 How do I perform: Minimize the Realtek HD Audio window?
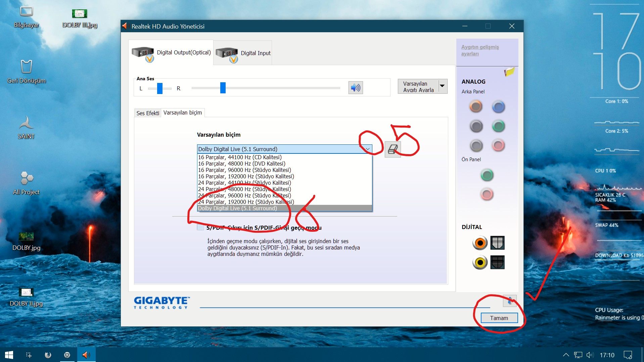click(465, 26)
